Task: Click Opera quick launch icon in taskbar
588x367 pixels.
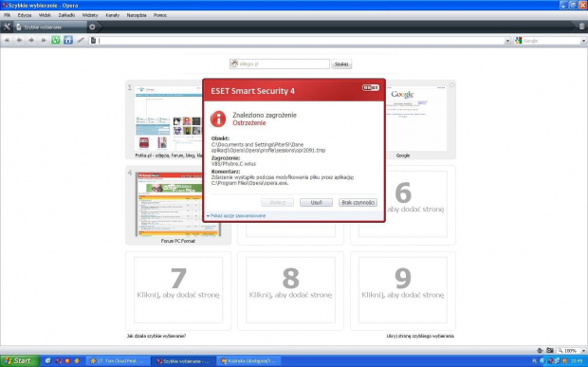Action: pyautogui.click(x=59, y=361)
